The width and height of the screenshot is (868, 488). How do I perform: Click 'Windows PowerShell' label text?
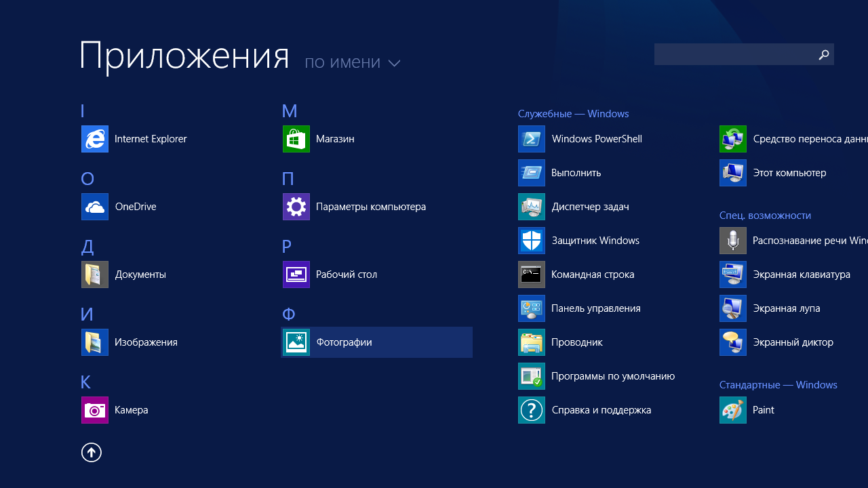coord(597,139)
